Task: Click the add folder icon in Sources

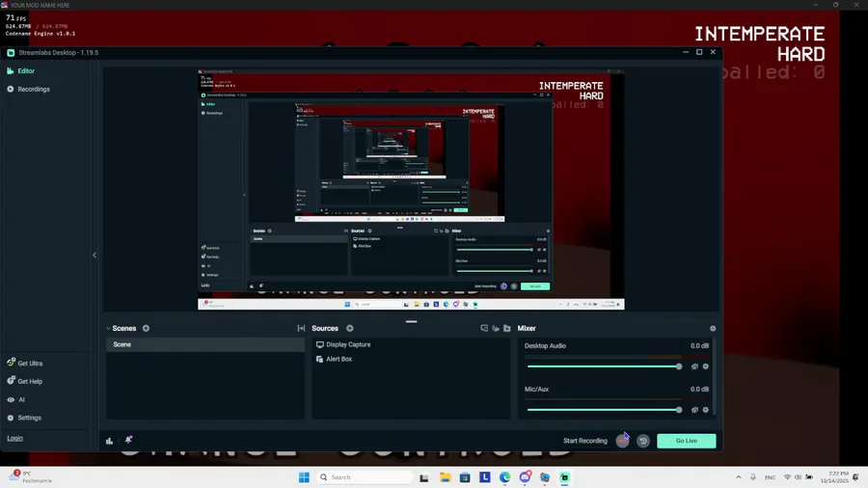Action: coord(506,328)
